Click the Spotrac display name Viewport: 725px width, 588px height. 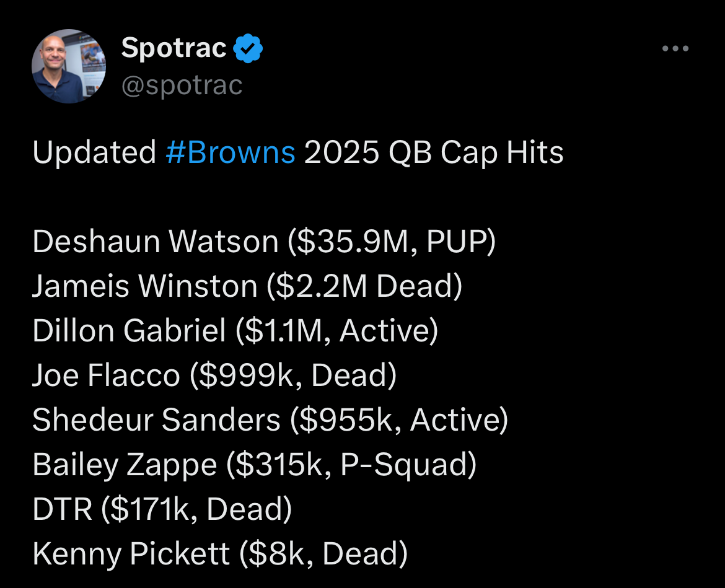coord(174,48)
